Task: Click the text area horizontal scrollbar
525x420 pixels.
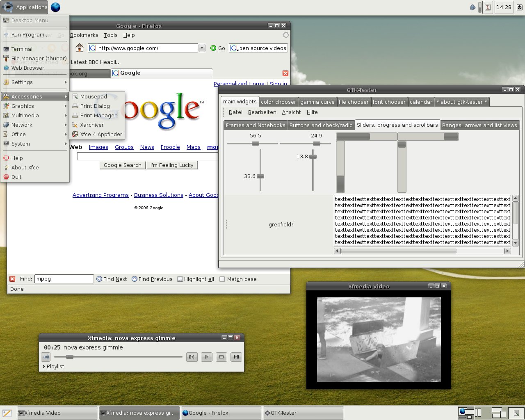Action: (422, 251)
